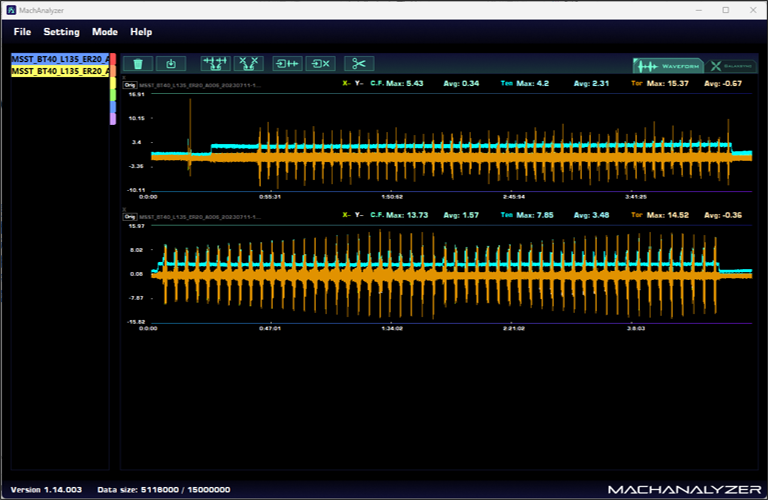Image resolution: width=768 pixels, height=500 pixels.
Task: Select the scissors cut tool
Action: [x=359, y=64]
